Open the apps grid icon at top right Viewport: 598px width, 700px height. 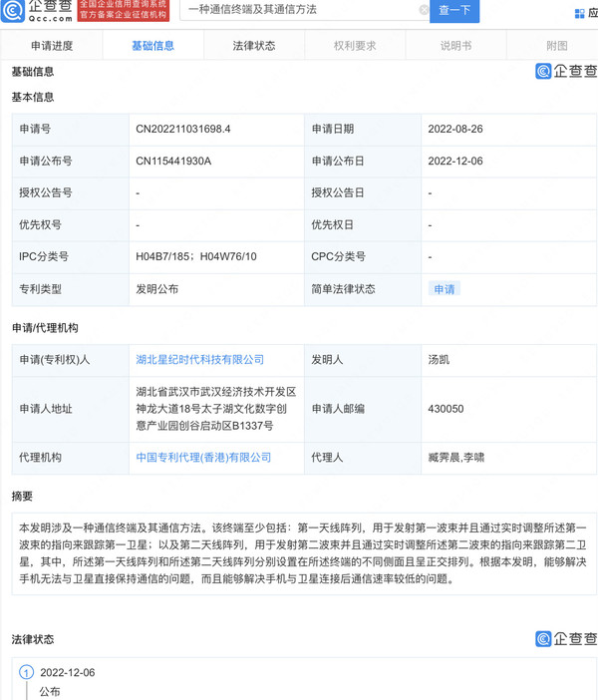coord(579,14)
